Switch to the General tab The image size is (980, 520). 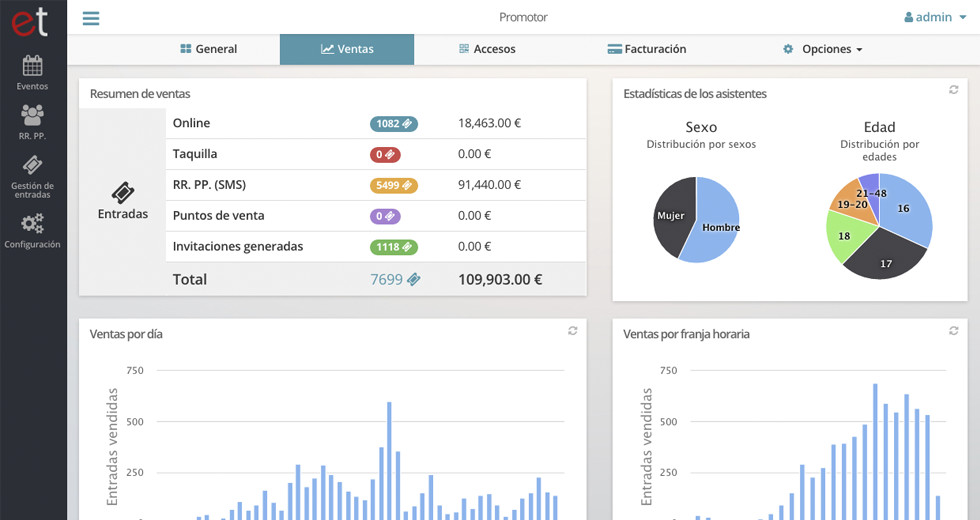(209, 49)
